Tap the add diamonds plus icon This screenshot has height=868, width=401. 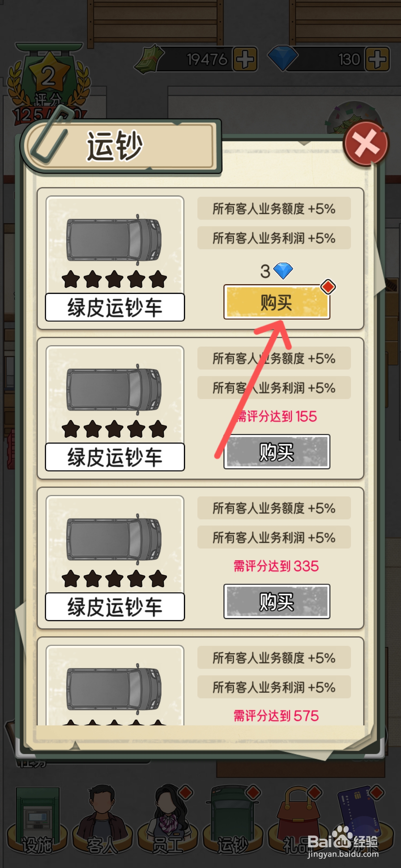click(377, 59)
